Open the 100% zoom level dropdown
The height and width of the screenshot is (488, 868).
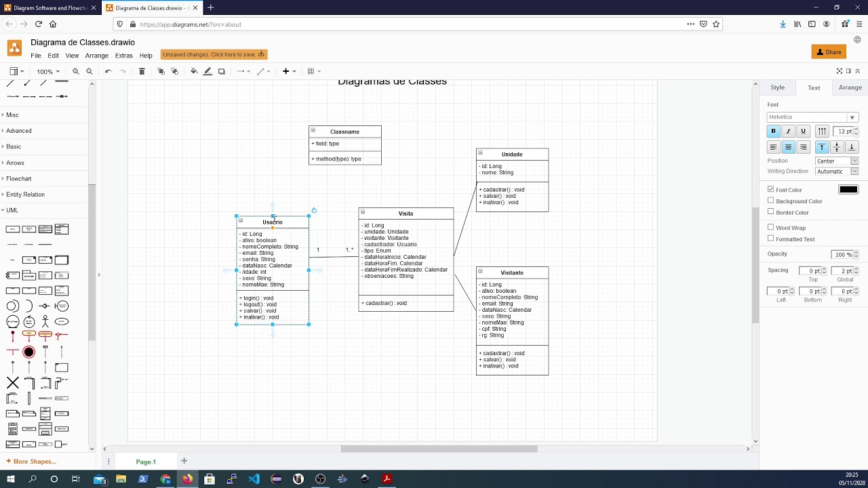pyautogui.click(x=47, y=71)
